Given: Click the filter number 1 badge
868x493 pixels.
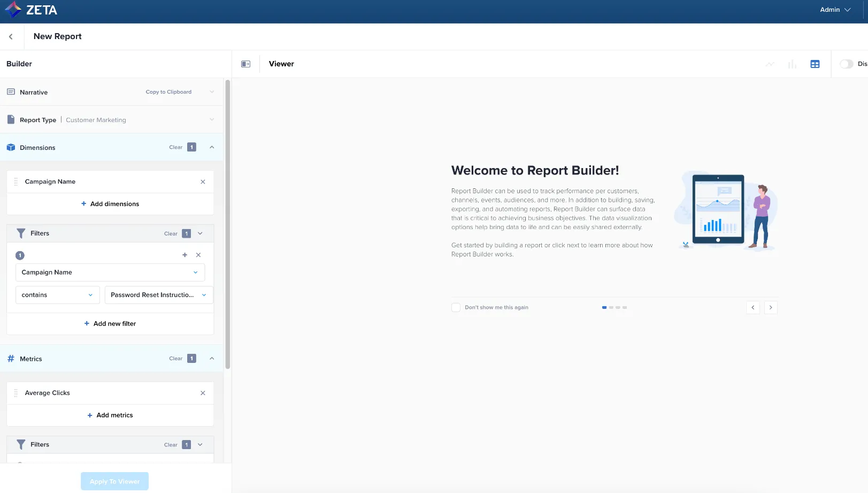Looking at the screenshot, I should point(20,255).
